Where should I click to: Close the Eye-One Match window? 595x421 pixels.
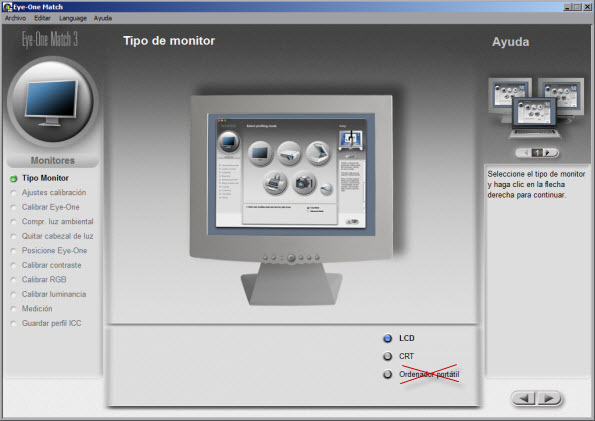[587, 6]
